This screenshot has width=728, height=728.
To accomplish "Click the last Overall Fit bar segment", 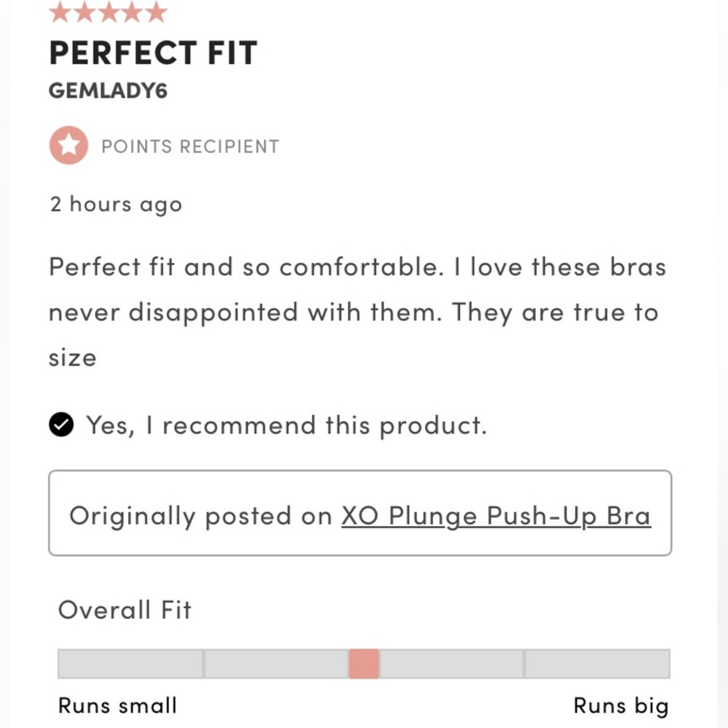I will pos(598,664).
